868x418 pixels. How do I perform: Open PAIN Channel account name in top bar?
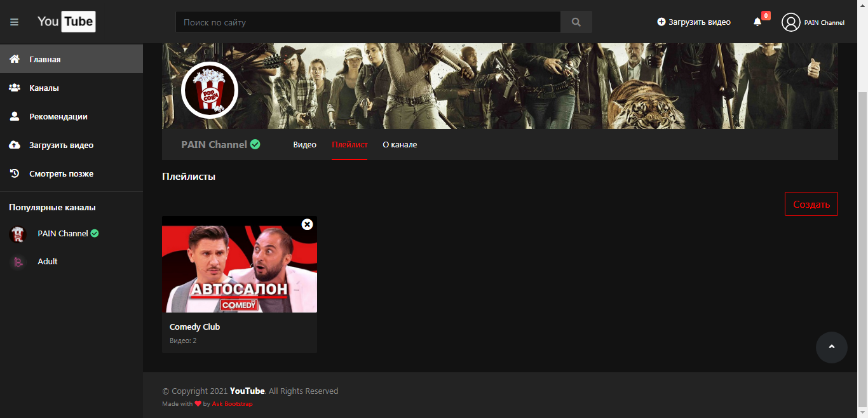click(824, 22)
